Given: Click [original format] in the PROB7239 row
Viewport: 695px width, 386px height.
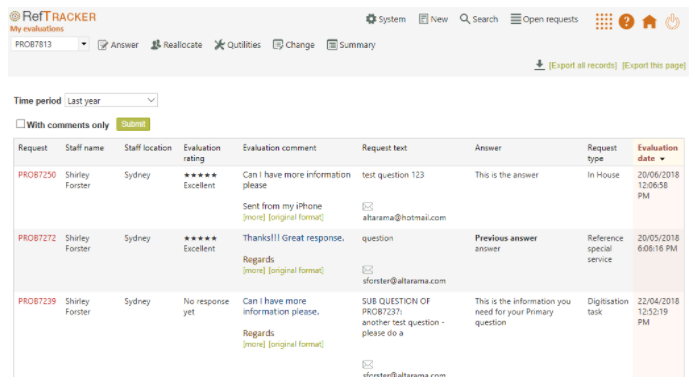Looking at the screenshot, I should coord(296,344).
